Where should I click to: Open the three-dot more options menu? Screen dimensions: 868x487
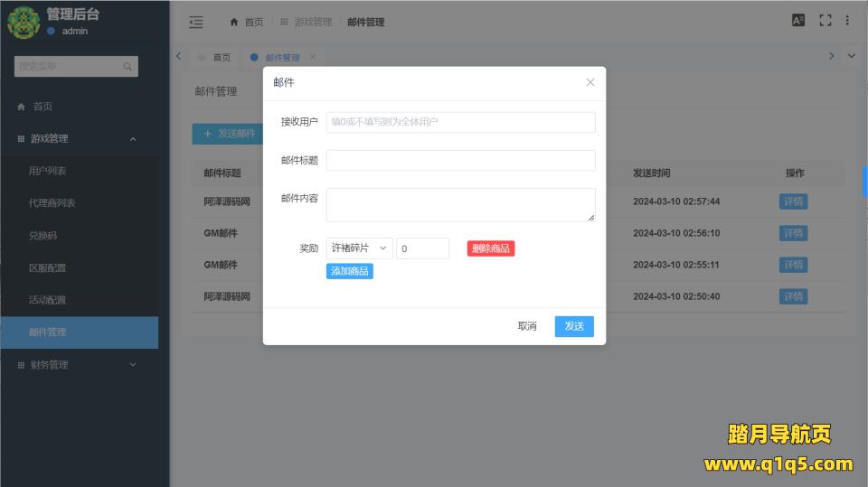tap(847, 21)
